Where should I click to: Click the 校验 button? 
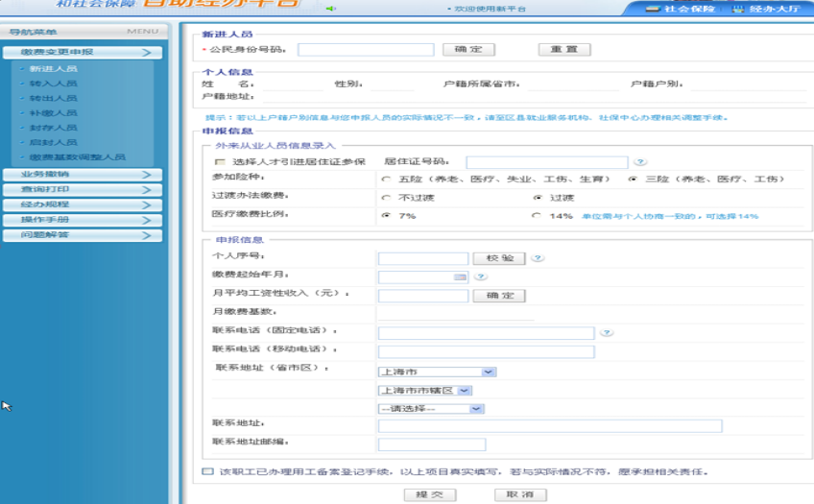(499, 258)
